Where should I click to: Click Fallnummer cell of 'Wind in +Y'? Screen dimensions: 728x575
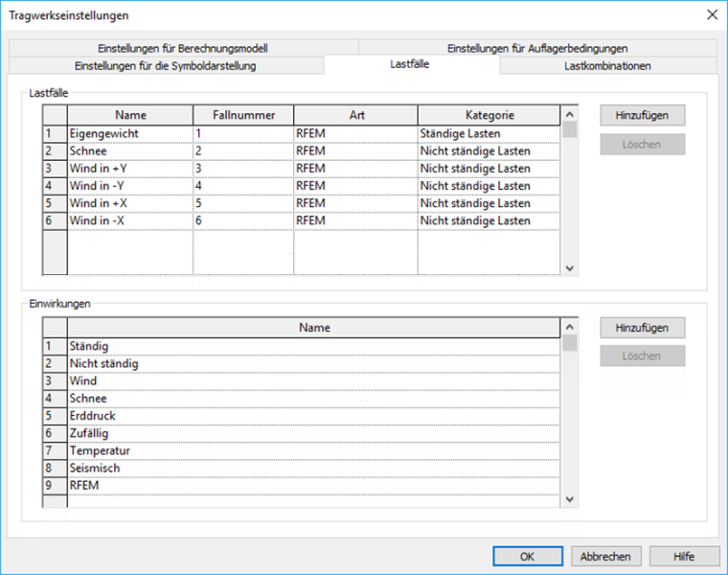(243, 169)
